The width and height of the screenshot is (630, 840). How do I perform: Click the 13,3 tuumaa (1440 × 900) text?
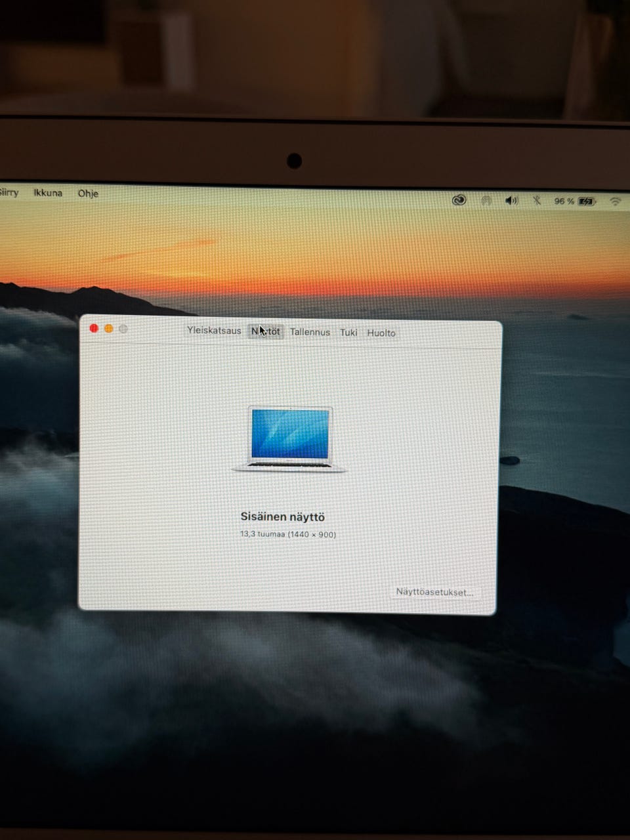point(287,534)
